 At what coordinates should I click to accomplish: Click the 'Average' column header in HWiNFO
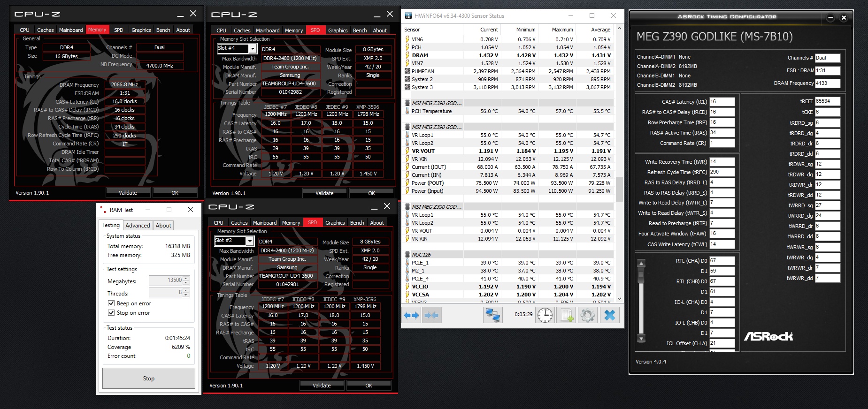coord(595,30)
